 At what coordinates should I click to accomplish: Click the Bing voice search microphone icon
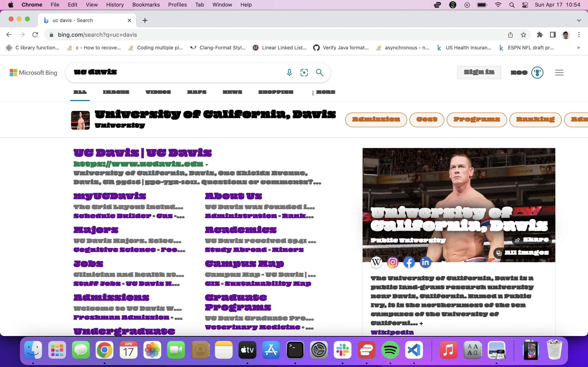[x=289, y=72]
